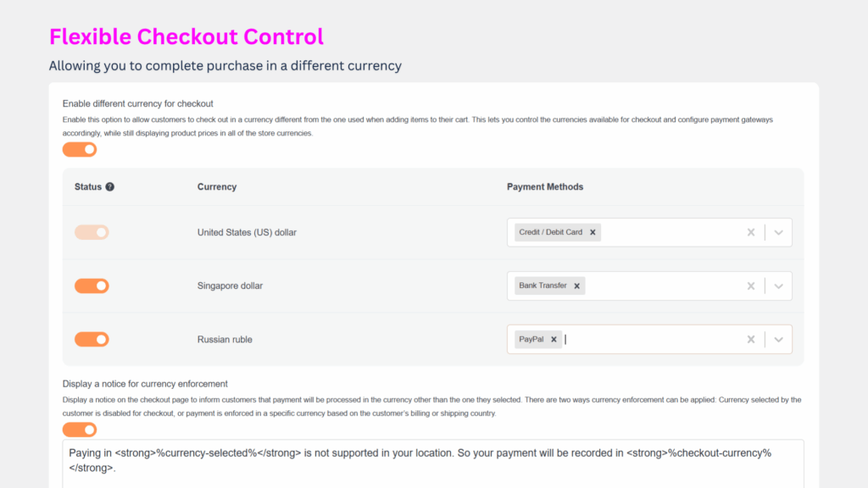Screen dimensions: 868x488
Task: Remove the Bank Transfer payment tag
Action: [576, 286]
